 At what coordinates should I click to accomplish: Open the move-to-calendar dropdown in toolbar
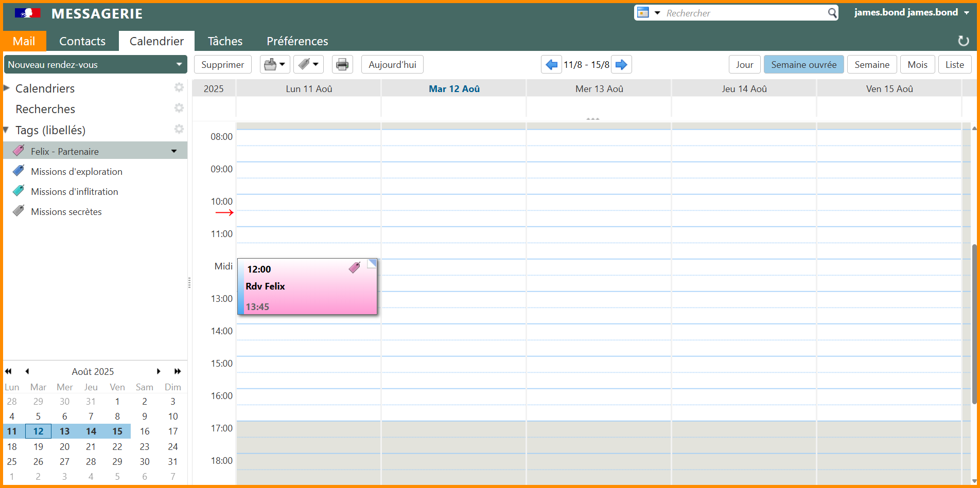(x=275, y=65)
